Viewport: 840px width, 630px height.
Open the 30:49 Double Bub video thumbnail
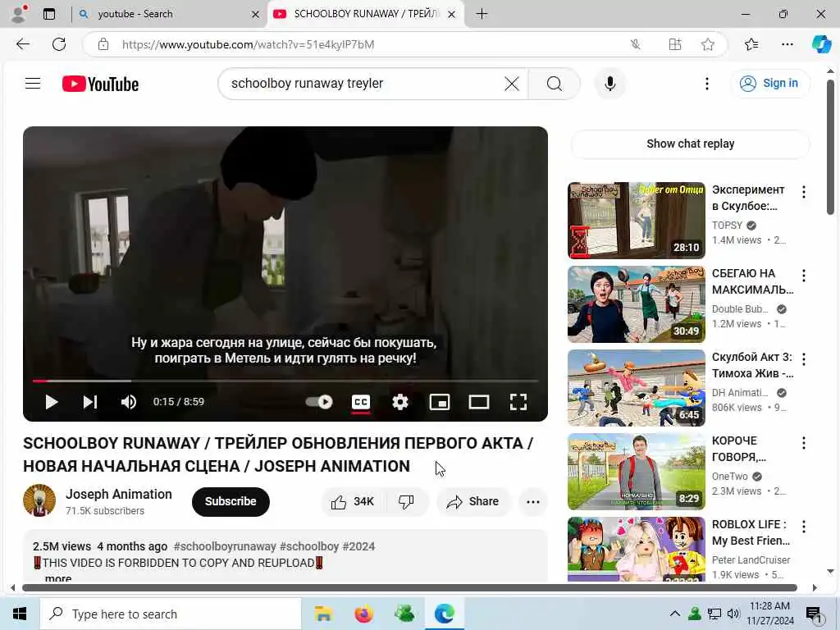coord(636,304)
